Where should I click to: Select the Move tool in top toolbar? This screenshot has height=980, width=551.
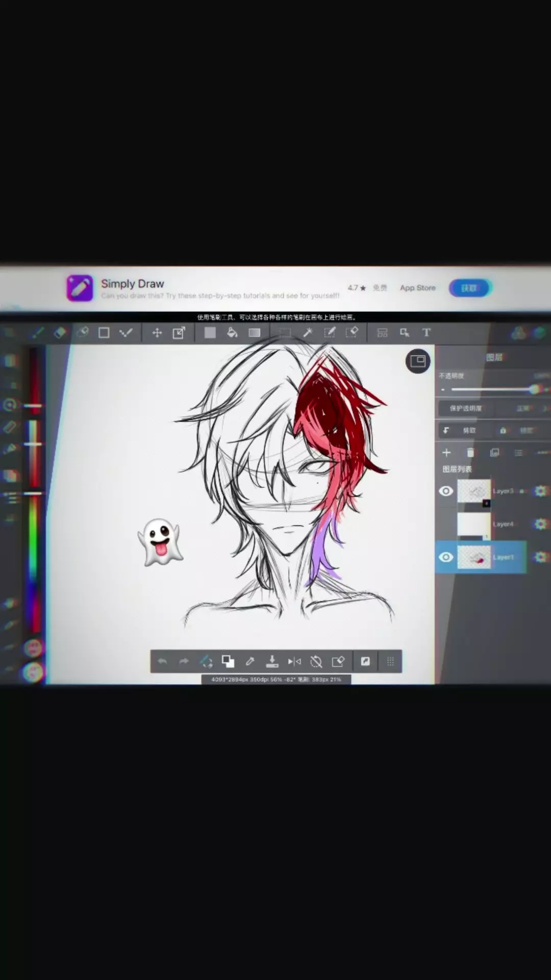click(157, 333)
